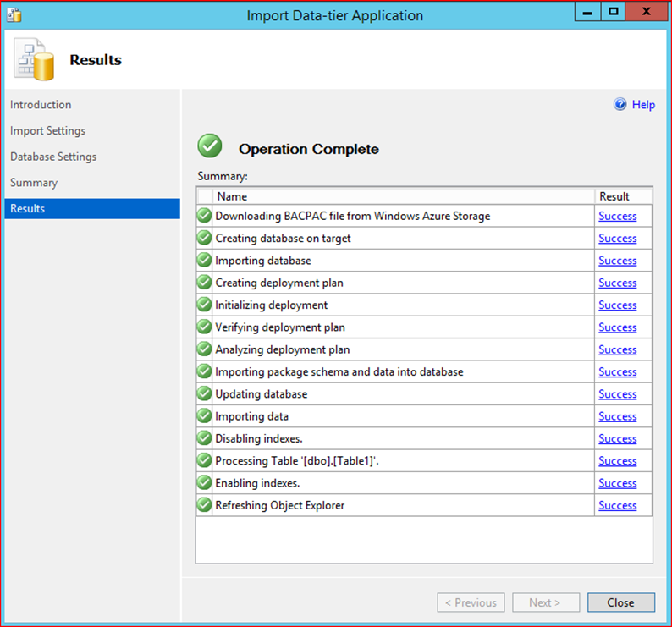
Task: Open Success link for Importing database
Action: tap(618, 261)
